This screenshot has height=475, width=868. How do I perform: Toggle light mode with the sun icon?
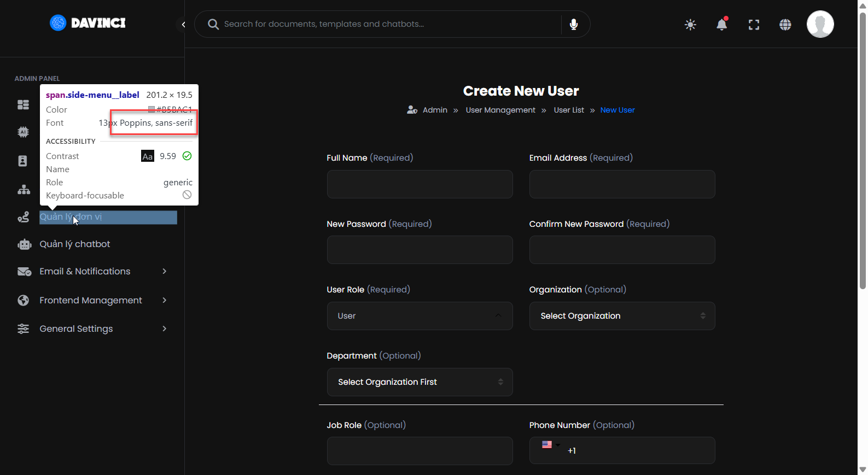pyautogui.click(x=690, y=25)
